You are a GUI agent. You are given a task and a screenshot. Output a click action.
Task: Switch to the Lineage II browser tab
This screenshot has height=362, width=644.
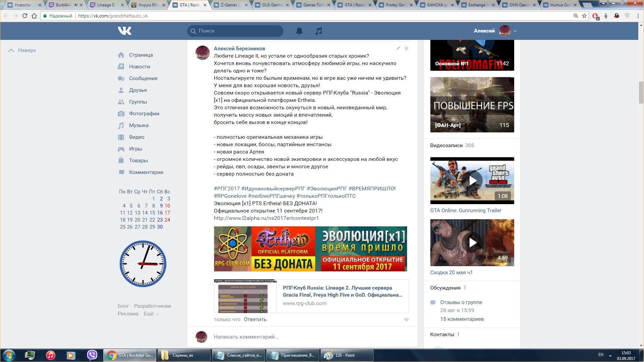pos(107,5)
